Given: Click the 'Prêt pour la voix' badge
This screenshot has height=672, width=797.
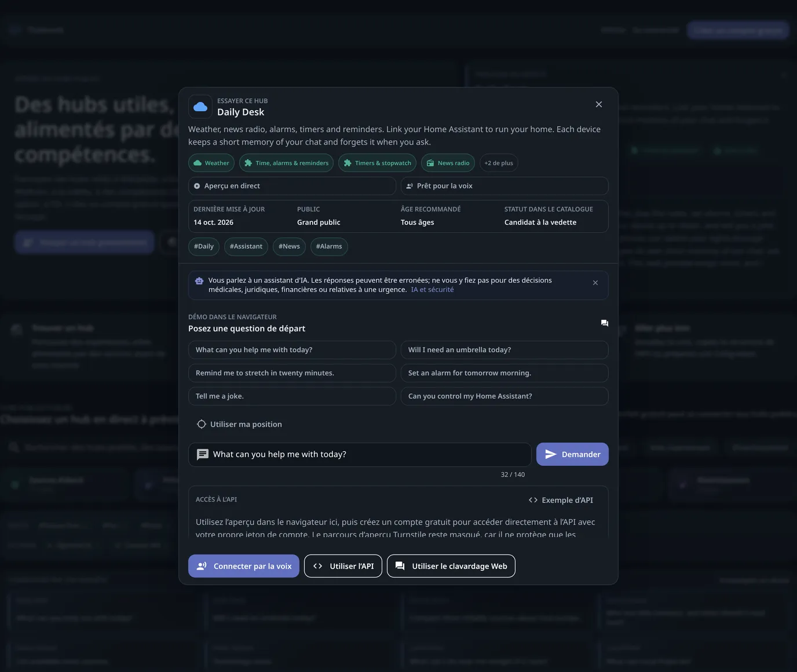Looking at the screenshot, I should tap(504, 186).
